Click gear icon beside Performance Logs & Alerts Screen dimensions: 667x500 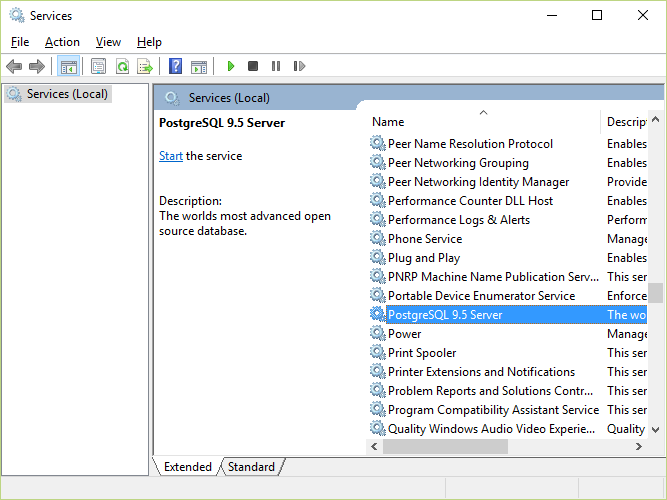(x=378, y=220)
